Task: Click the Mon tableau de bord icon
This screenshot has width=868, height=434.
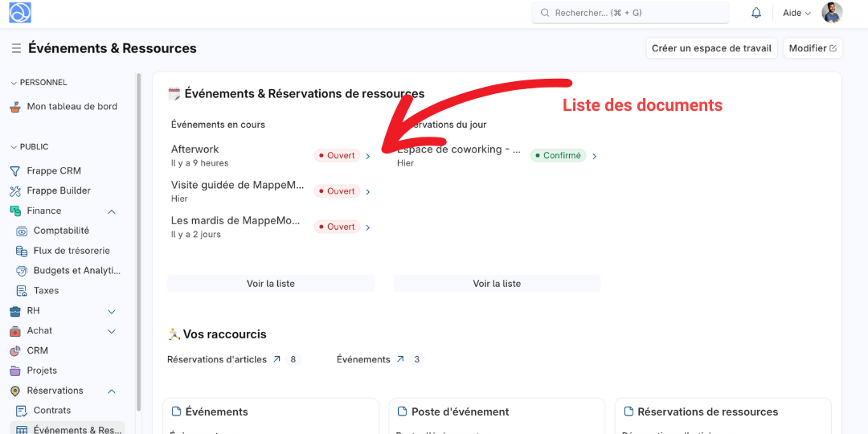Action: [15, 107]
